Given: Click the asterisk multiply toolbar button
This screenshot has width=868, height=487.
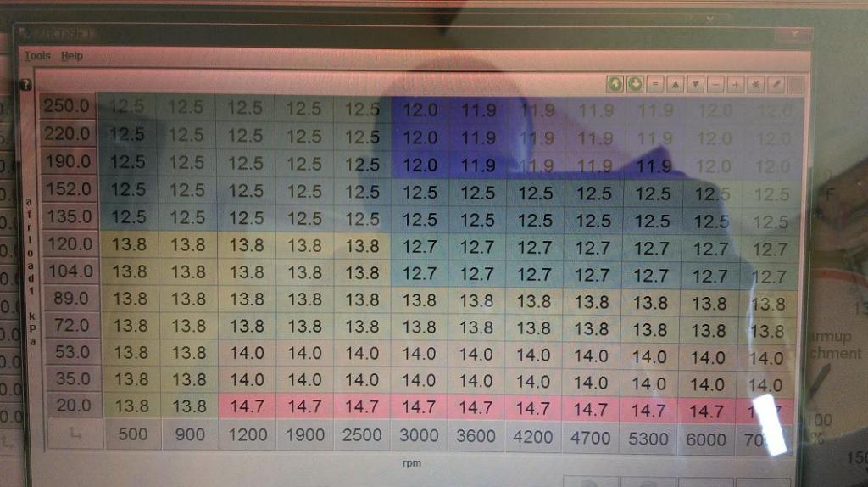Looking at the screenshot, I should 754,85.
